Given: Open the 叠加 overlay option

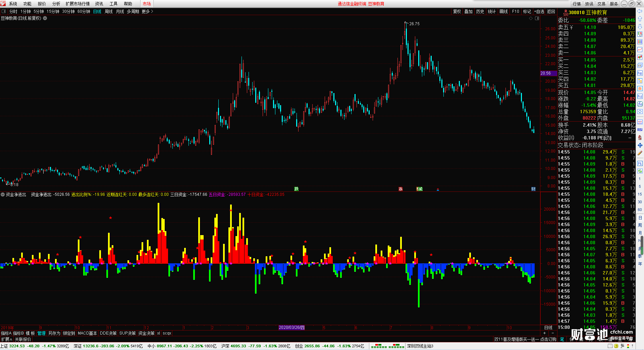Looking at the screenshot, I should click(x=468, y=11).
